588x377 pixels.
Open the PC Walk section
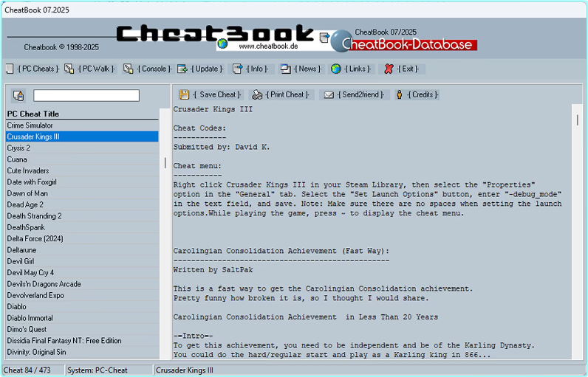pos(96,69)
